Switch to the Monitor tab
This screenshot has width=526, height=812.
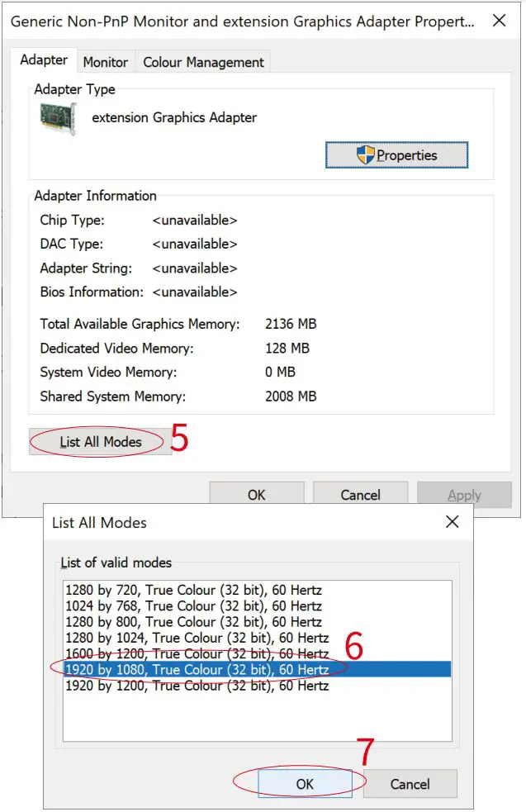pos(106,62)
